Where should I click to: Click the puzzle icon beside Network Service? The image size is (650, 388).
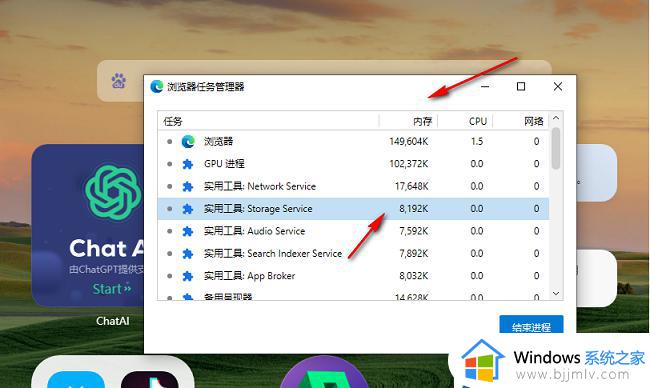(x=188, y=187)
